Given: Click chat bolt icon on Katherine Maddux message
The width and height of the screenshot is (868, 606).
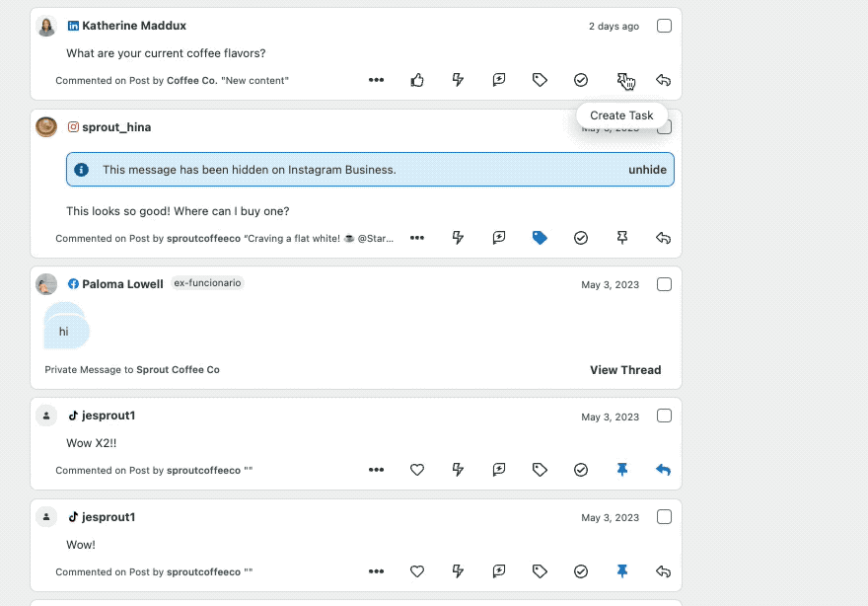Looking at the screenshot, I should pyautogui.click(x=499, y=80).
